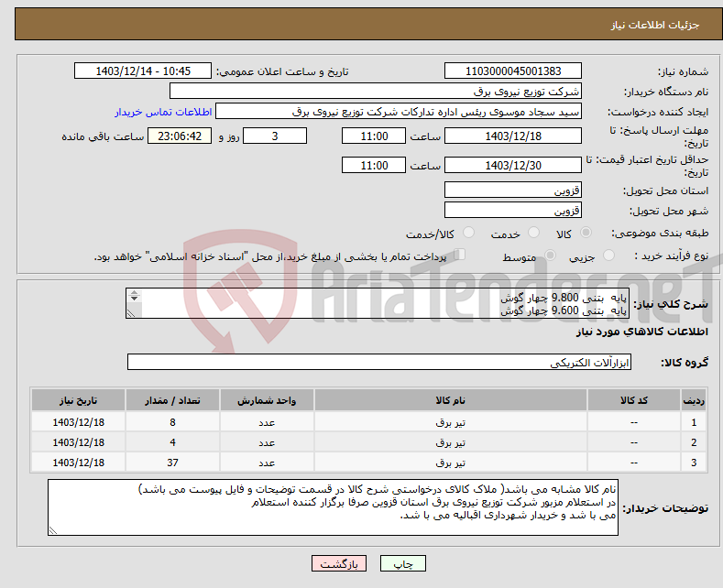Click the ایجاد کننده درخواست field
The width and height of the screenshot is (723, 588).
[x=399, y=112]
